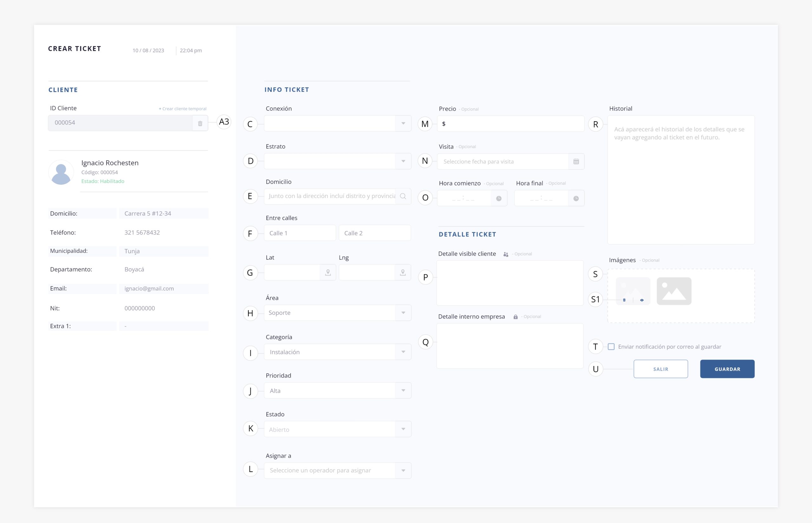Open Asignar a operator dropdown

coord(337,470)
